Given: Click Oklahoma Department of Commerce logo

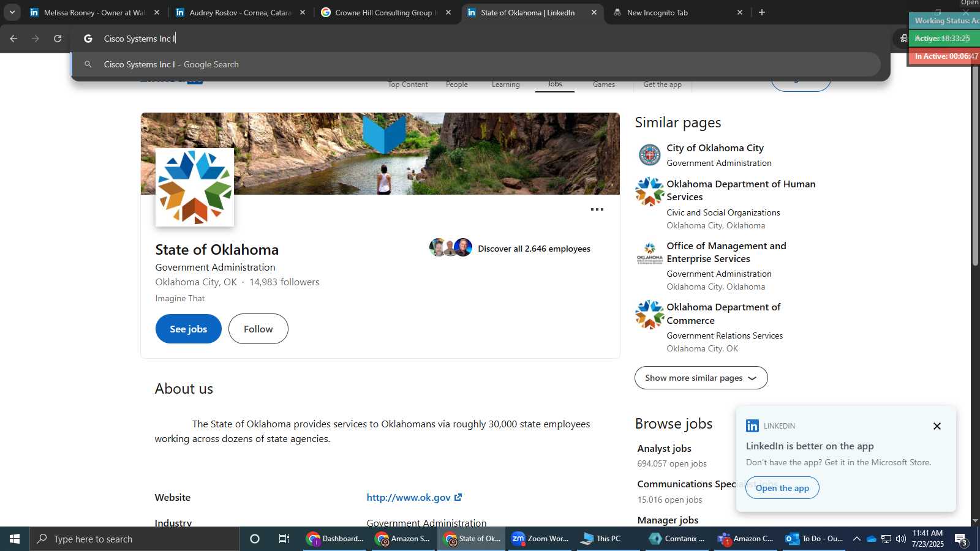Looking at the screenshot, I should (650, 315).
